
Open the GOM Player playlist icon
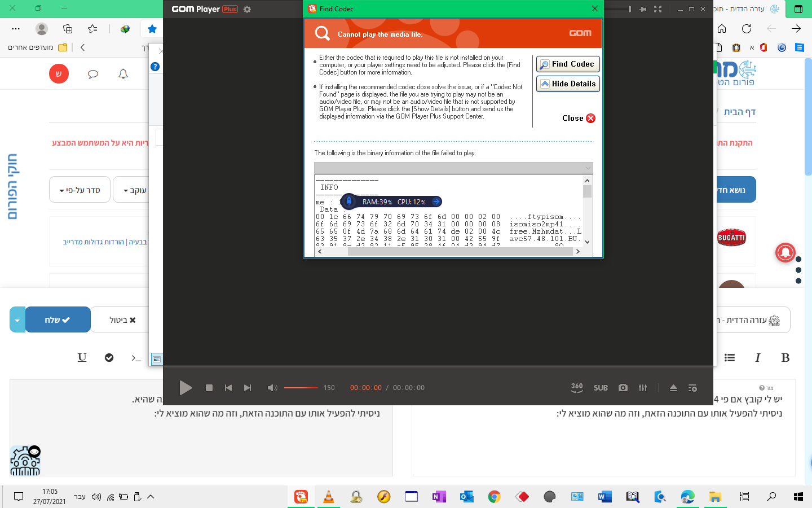[692, 388]
